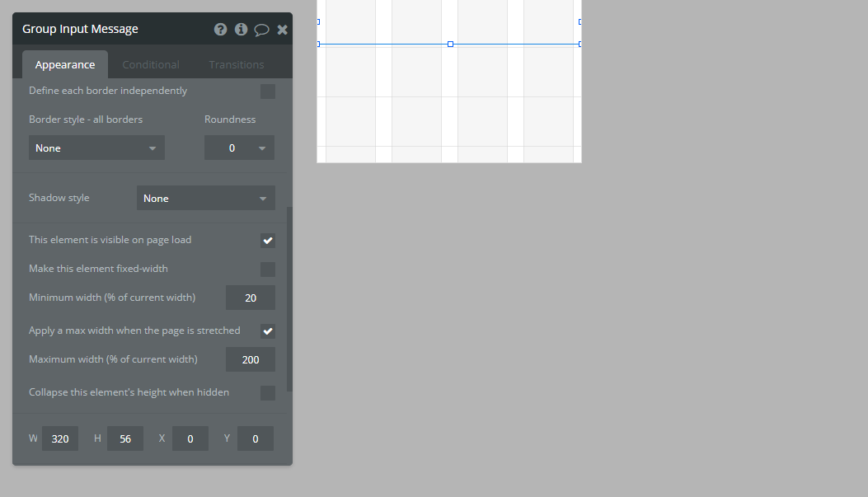Click the X position field

[x=190, y=438]
